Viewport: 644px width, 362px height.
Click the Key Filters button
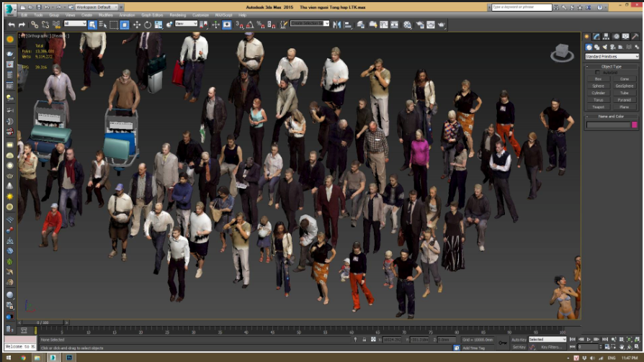[x=551, y=347]
